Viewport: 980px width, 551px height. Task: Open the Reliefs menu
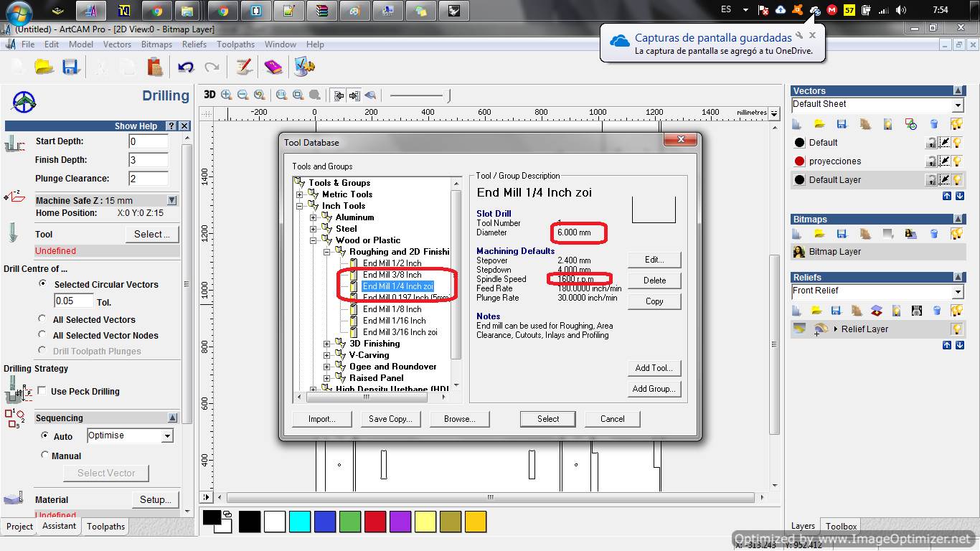(194, 44)
